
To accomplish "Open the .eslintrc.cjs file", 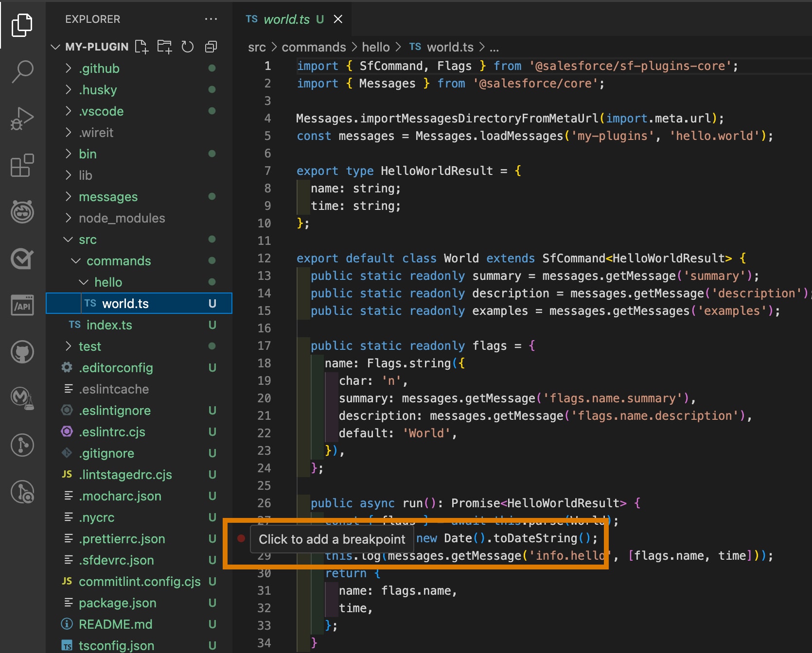I will 139,432.
